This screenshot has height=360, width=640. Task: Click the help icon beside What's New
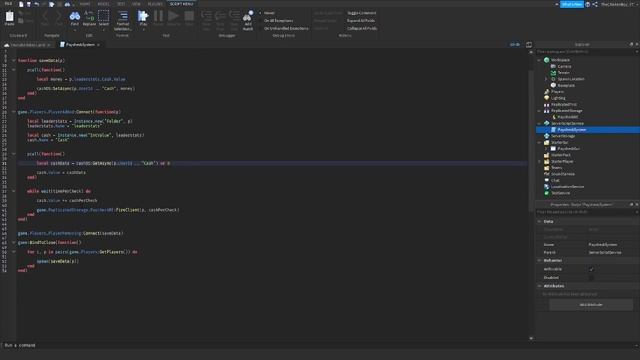click(587, 4)
